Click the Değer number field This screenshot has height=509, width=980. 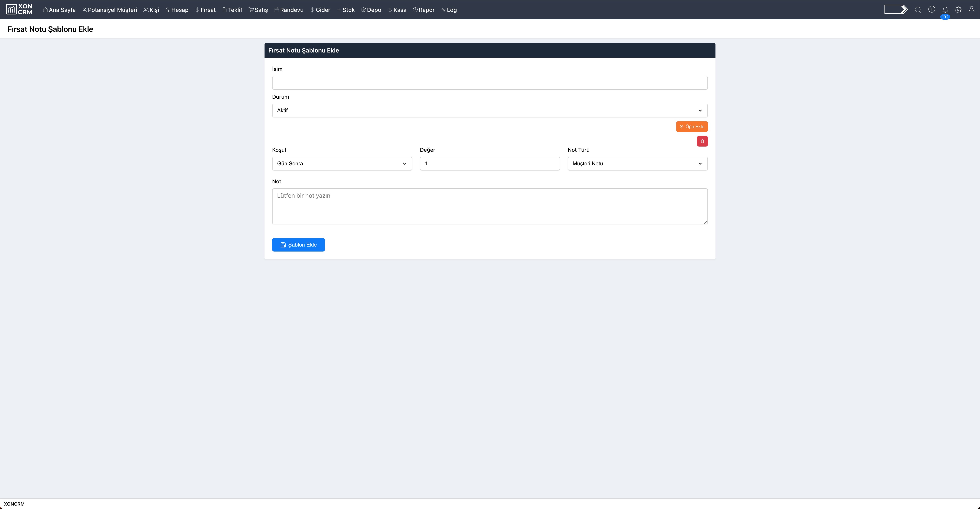489,164
